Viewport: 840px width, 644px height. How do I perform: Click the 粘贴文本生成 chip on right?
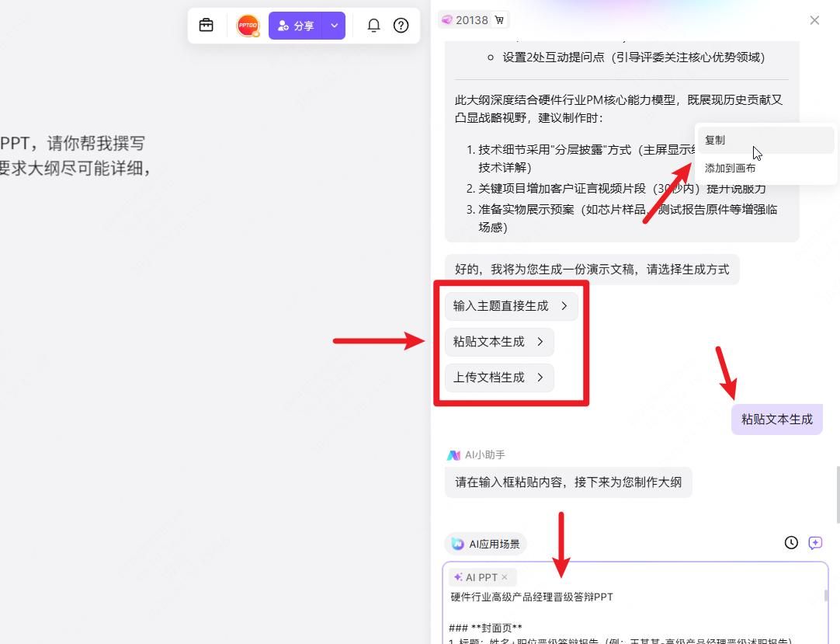pyautogui.click(x=776, y=419)
